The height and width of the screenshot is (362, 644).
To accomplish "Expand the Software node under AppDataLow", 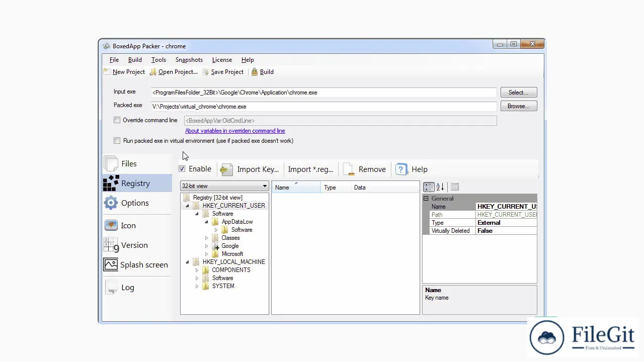I will (216, 230).
